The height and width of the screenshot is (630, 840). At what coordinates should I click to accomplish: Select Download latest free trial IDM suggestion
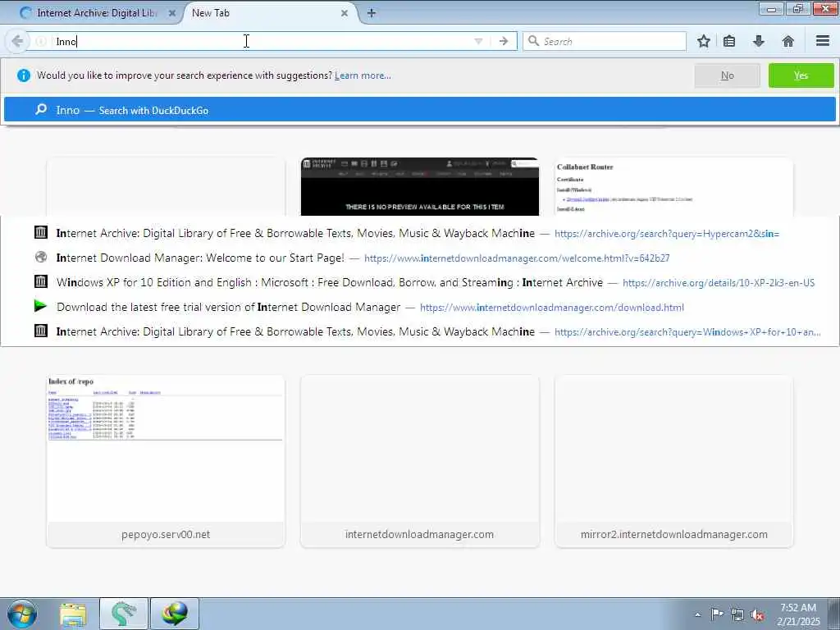[x=419, y=307]
